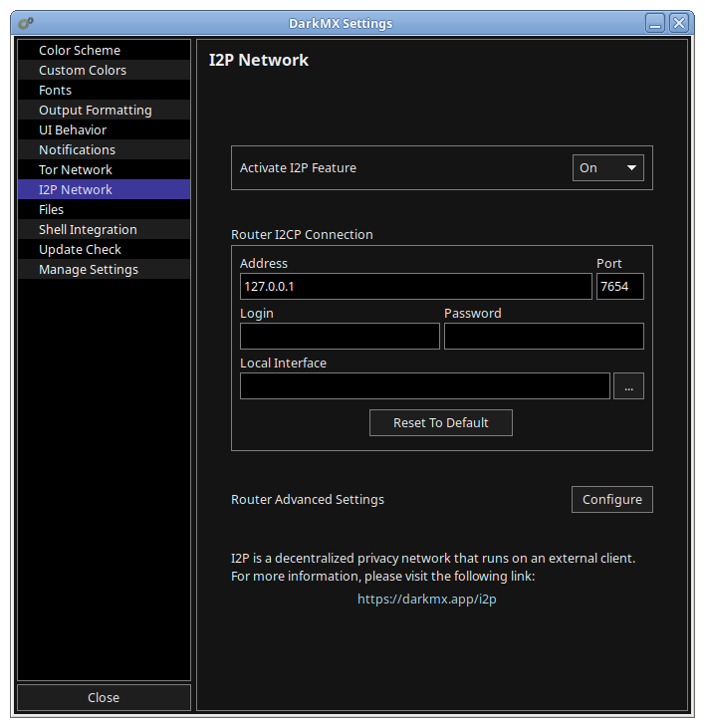Click the Local Interface text field
Image resolution: width=705 pixels, height=728 pixels.
click(424, 385)
